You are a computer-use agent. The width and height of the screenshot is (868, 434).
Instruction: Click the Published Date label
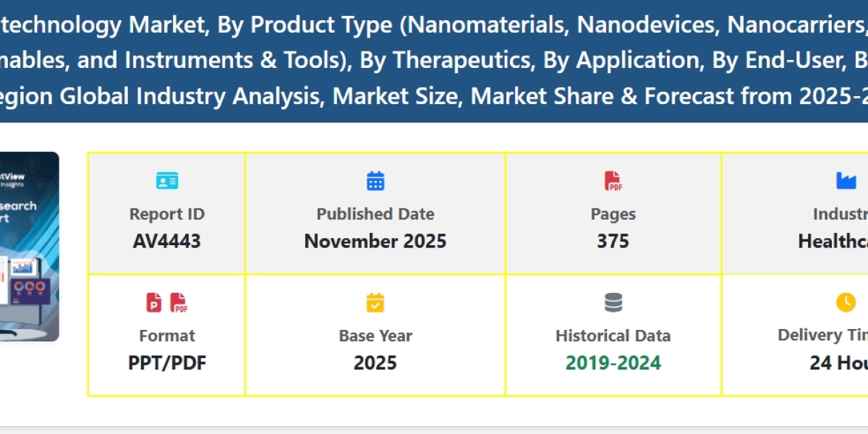point(375,214)
